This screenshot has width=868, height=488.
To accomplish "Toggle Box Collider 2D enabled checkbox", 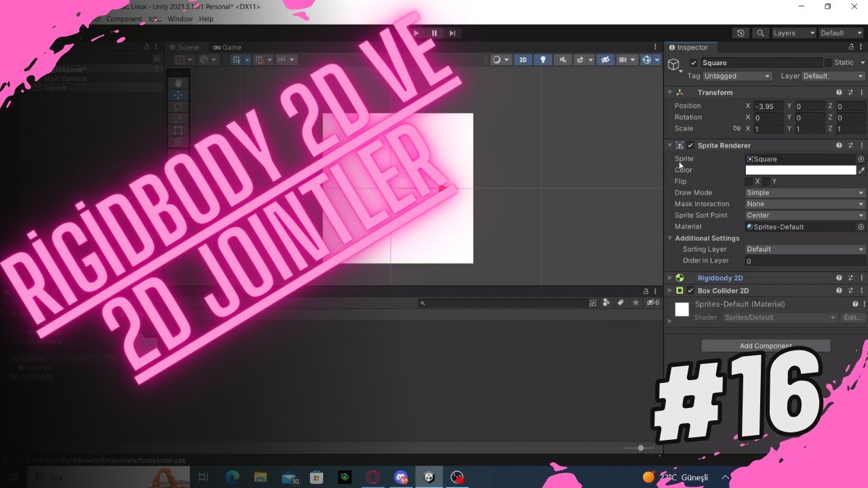I will 690,291.
